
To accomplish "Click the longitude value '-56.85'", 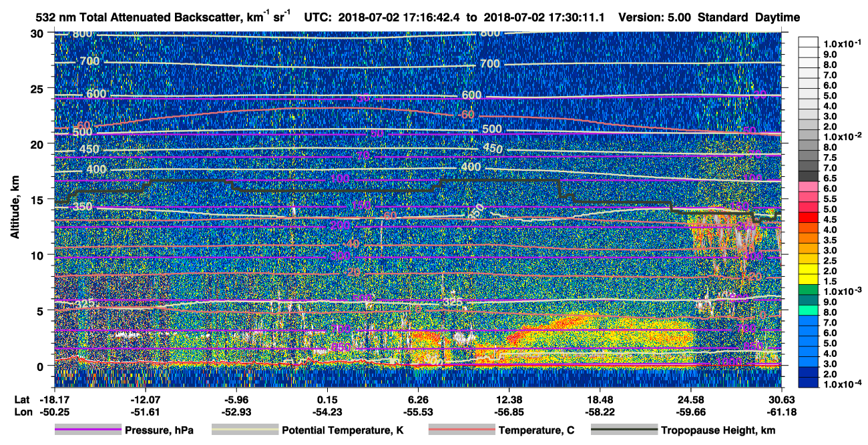I will click(x=509, y=412).
